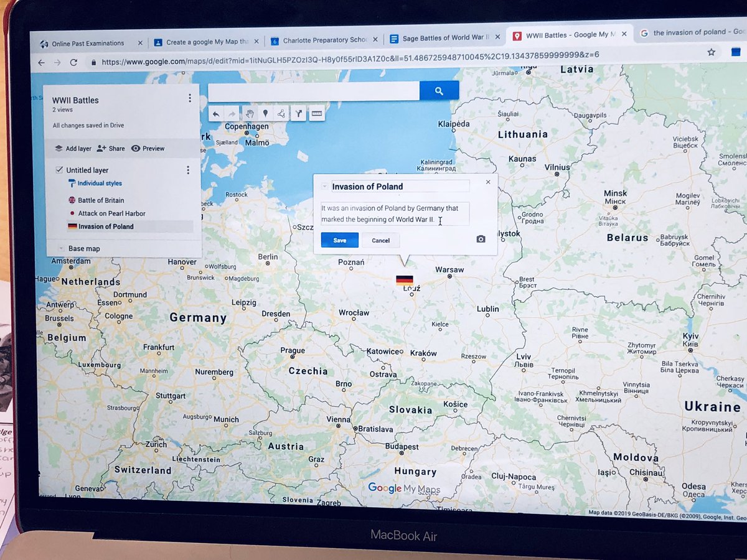
Task: Click the Preview eye icon
Action: (x=136, y=149)
